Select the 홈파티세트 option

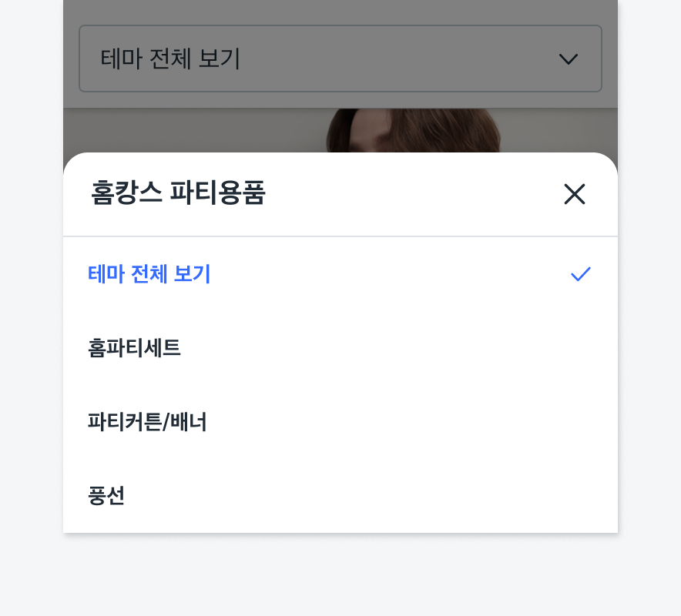click(x=135, y=348)
